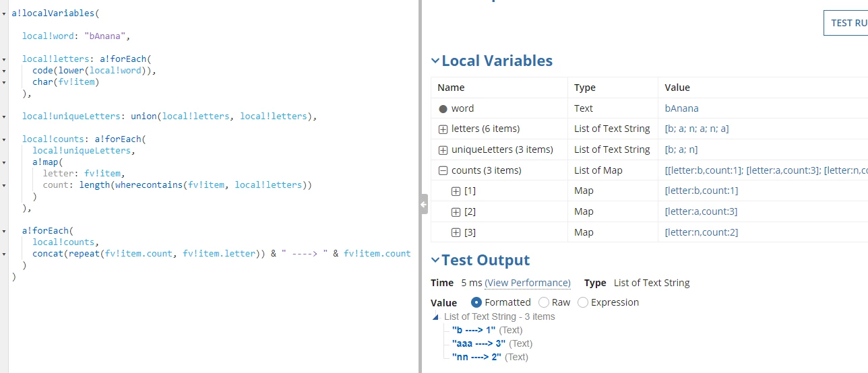Click the [b; a; n; a; n; a] value

coord(697,129)
